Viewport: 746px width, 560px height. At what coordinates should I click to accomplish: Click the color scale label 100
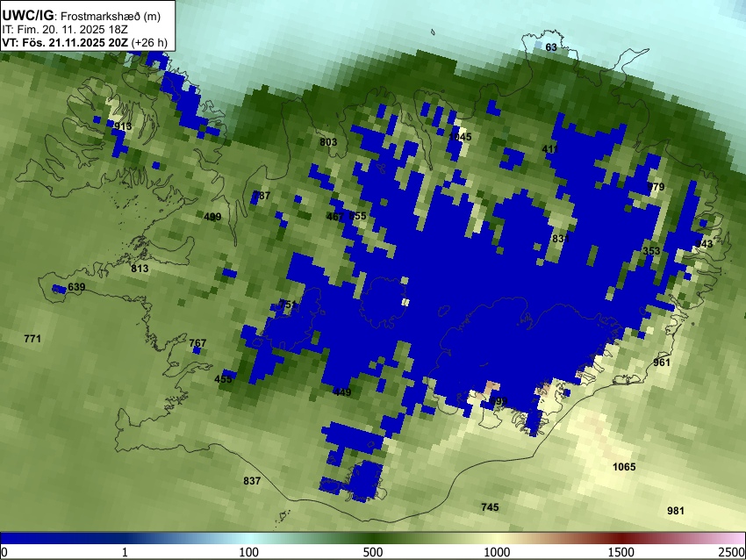pos(249,552)
